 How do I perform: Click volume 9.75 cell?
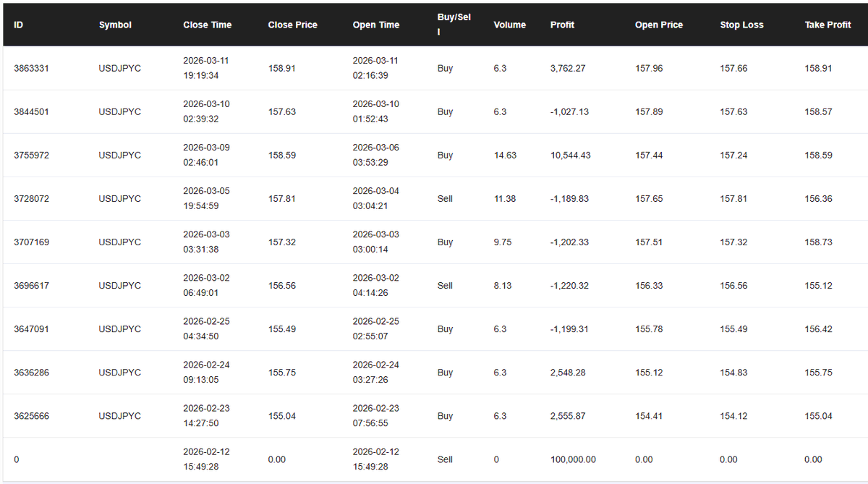pyautogui.click(x=503, y=242)
